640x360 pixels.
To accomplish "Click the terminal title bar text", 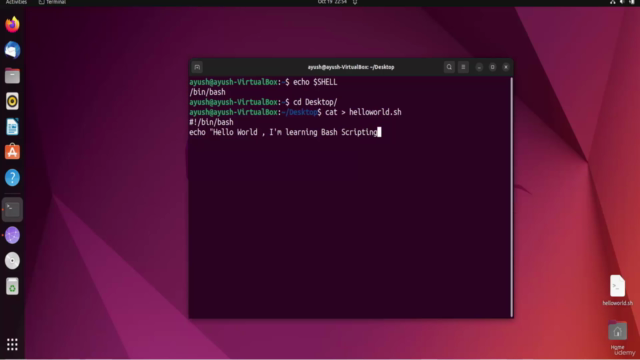I will tap(351, 67).
